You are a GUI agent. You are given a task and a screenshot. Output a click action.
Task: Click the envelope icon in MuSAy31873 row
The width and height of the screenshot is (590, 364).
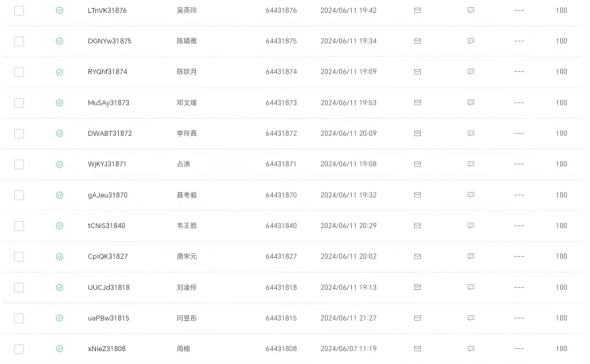417,102
